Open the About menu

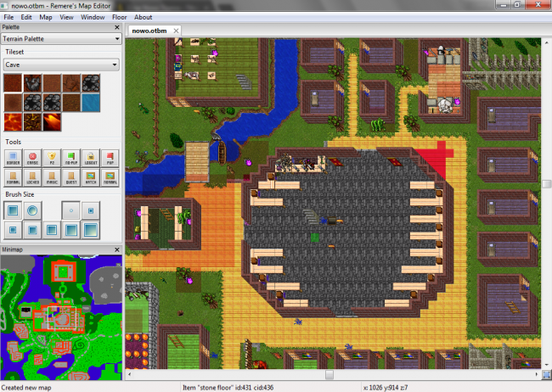coord(143,17)
